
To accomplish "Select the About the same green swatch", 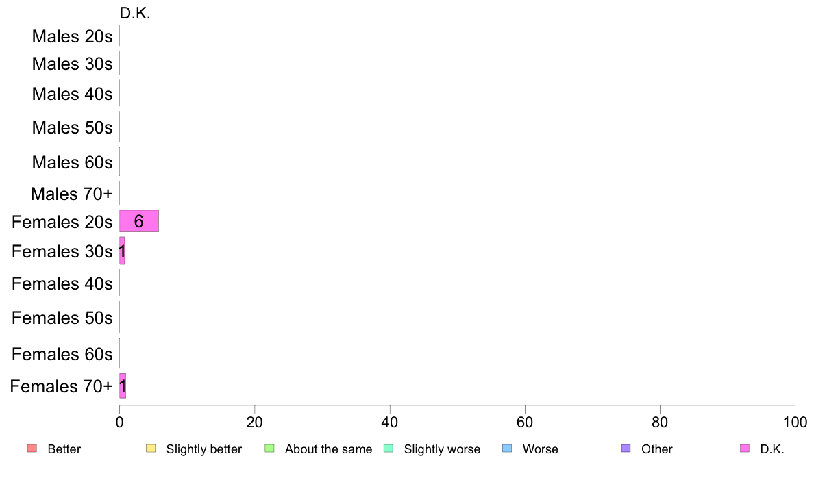I will tap(269, 449).
